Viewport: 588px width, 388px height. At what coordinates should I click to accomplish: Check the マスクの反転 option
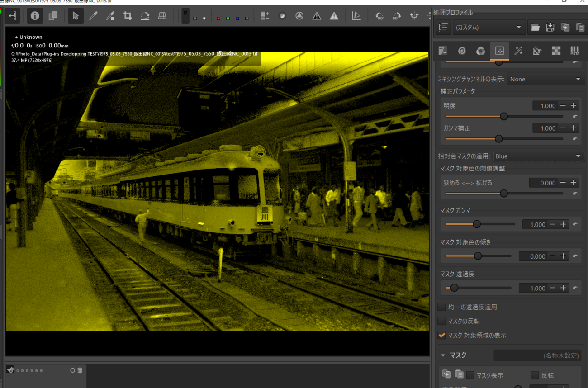click(x=442, y=321)
